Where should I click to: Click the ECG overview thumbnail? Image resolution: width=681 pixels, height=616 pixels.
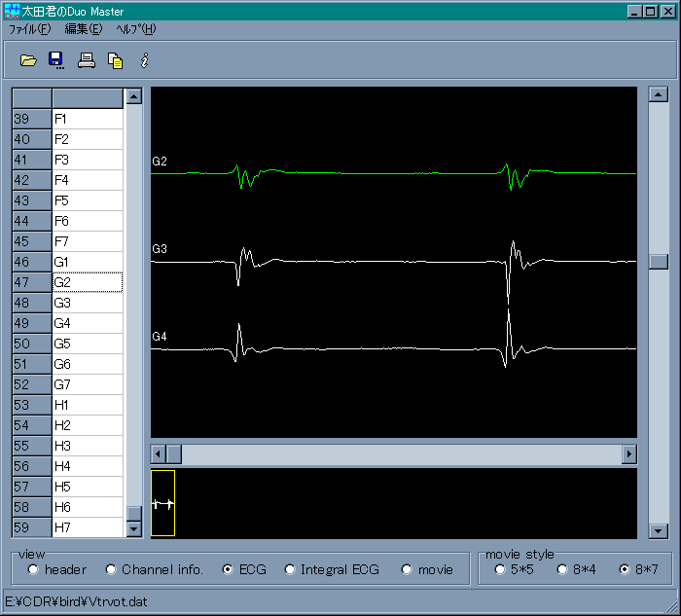[162, 503]
